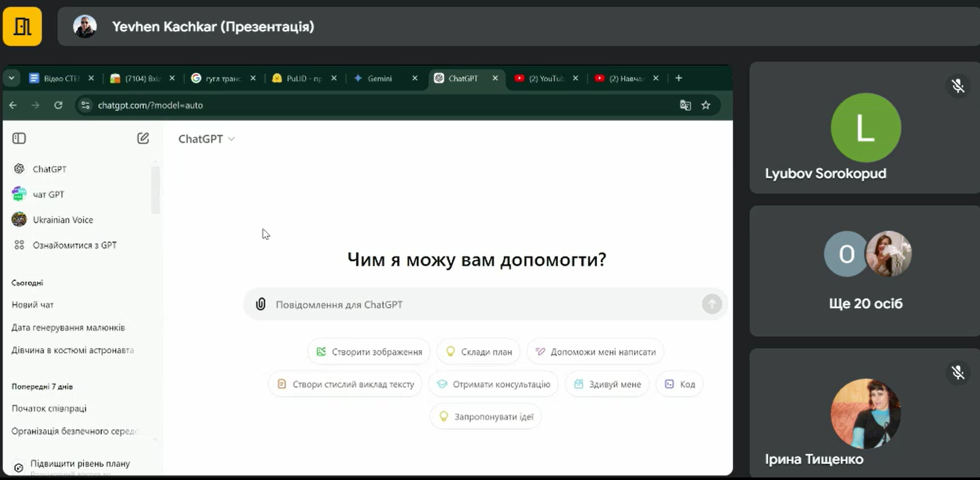Click 'Підвищити рівень плану' upgrade link
The image size is (980, 480).
point(80,464)
